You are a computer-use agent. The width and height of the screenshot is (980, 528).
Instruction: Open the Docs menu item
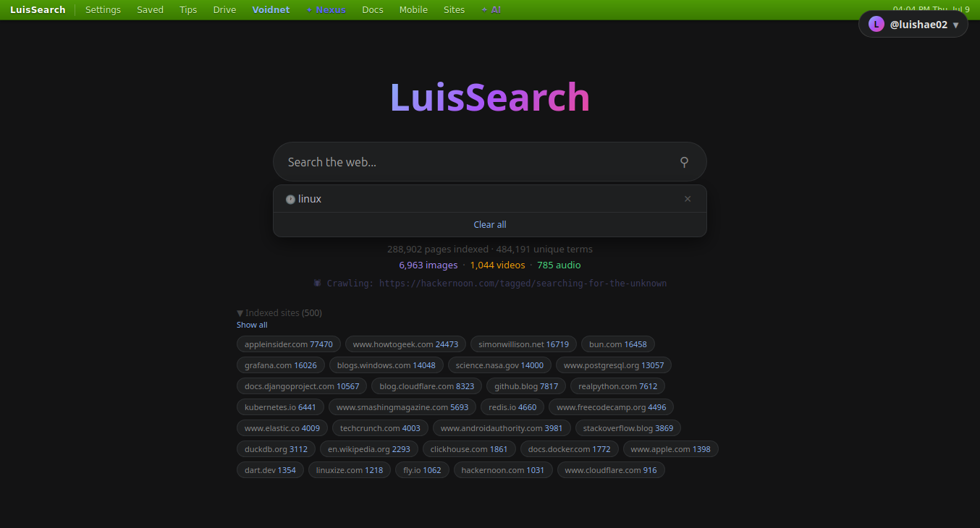pos(373,10)
